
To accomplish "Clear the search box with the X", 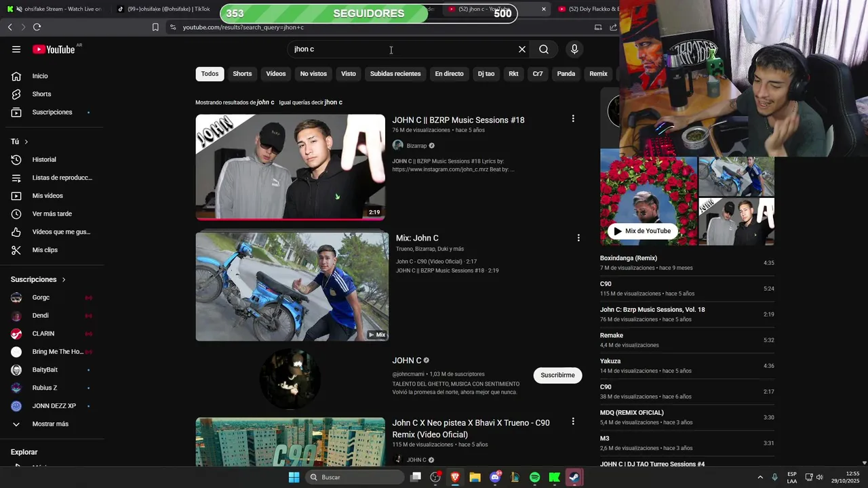I will click(x=522, y=49).
